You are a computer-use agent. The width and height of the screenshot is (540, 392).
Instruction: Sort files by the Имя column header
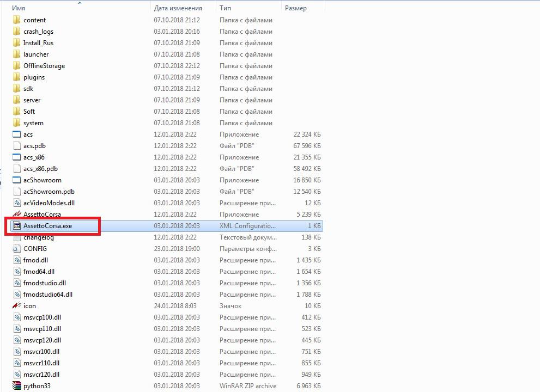19,8
